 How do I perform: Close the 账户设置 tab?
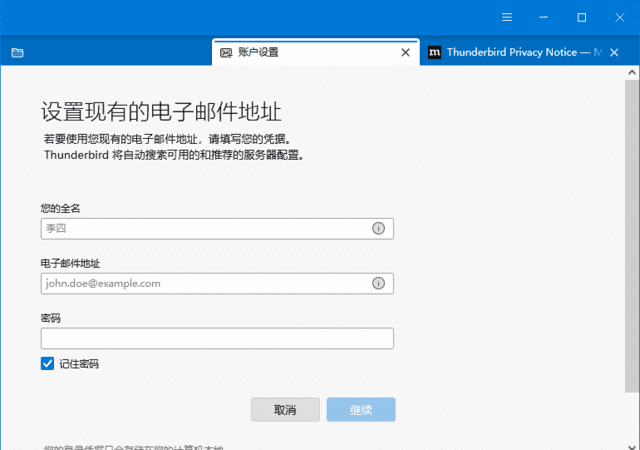pyautogui.click(x=405, y=52)
